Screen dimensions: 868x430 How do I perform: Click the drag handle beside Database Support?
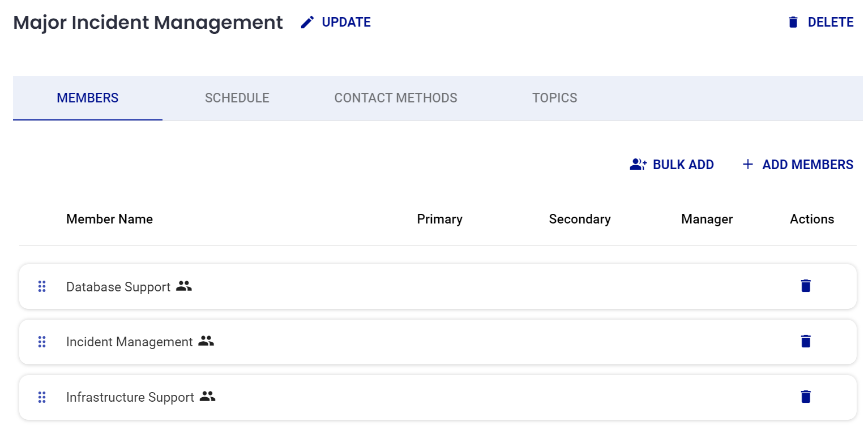pos(41,287)
